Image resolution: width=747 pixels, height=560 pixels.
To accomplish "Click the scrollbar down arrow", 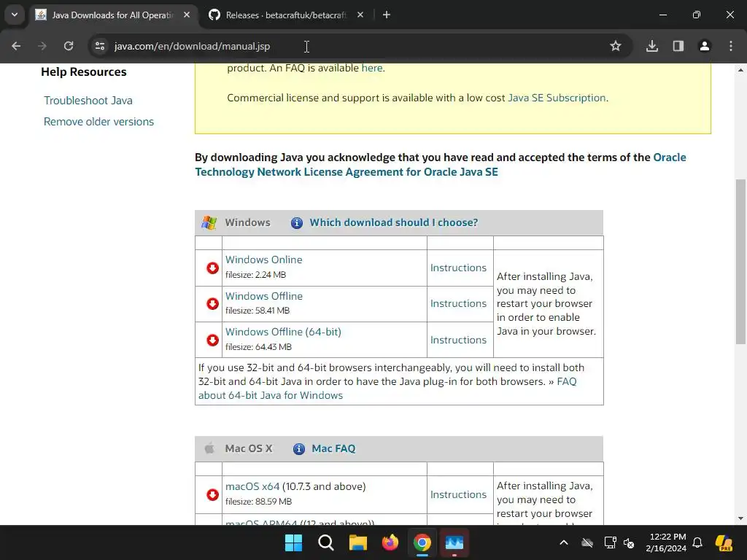I will coord(740,518).
